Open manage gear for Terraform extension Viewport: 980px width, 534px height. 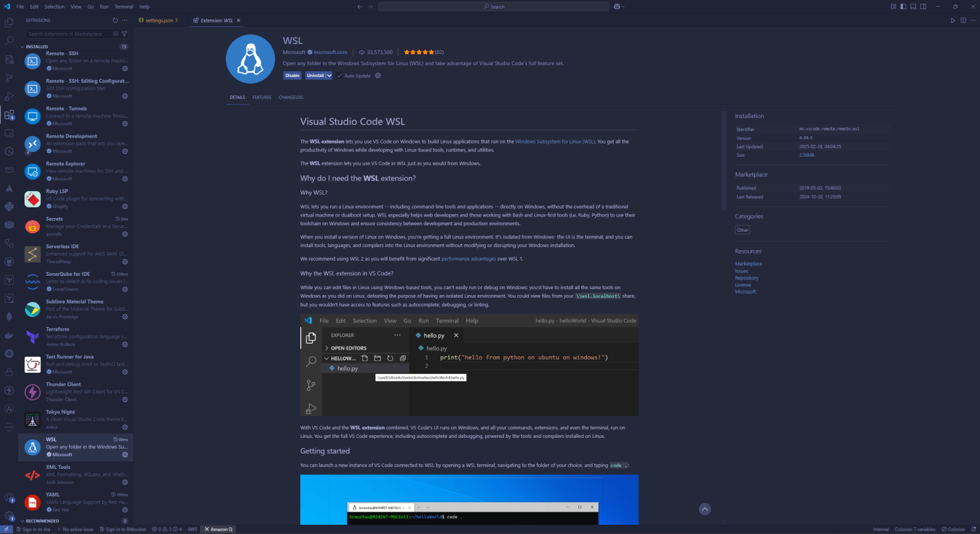pyautogui.click(x=125, y=344)
